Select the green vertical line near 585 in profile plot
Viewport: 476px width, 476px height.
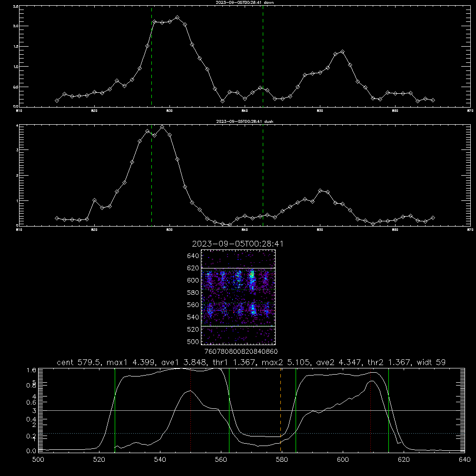(296, 410)
